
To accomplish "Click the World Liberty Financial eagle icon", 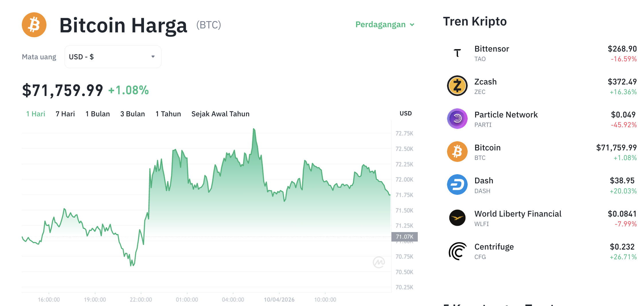I will pyautogui.click(x=457, y=218).
